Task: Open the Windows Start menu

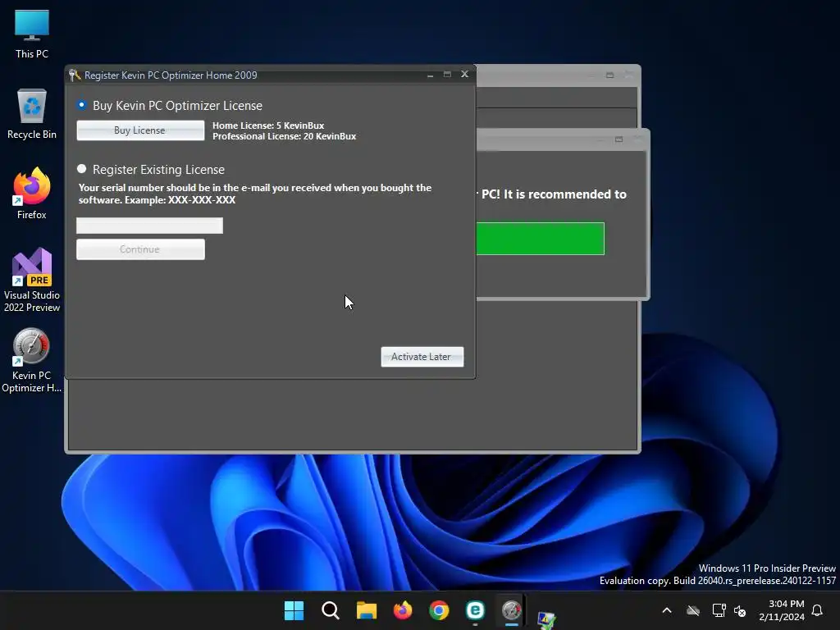Action: pos(294,610)
